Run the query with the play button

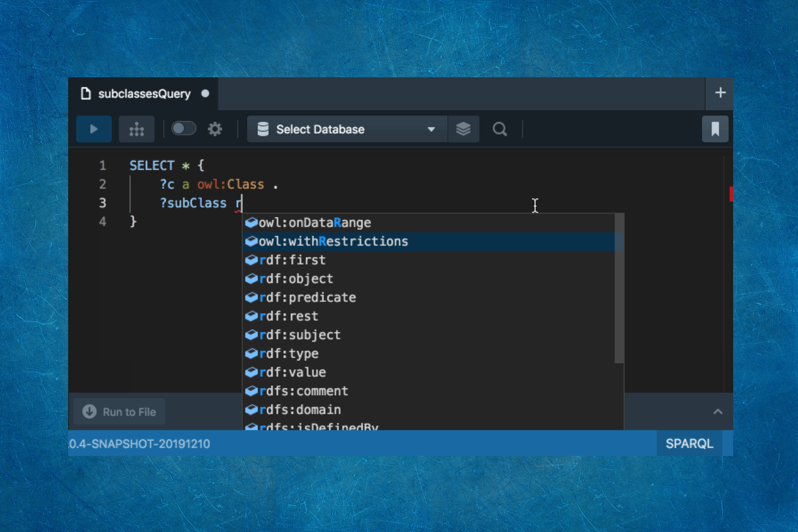[94, 129]
